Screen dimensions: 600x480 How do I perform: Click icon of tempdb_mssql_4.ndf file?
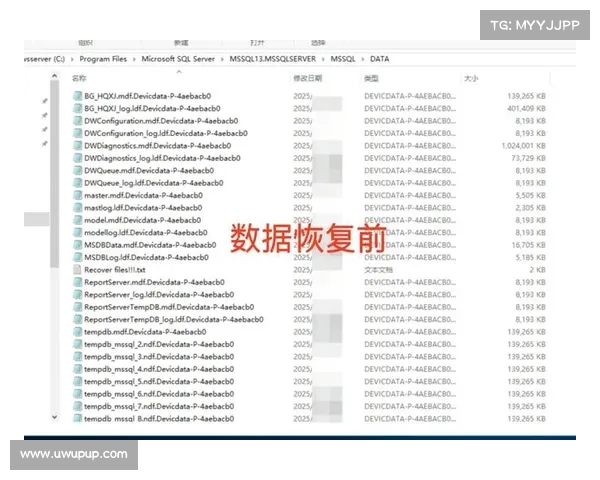point(78,369)
